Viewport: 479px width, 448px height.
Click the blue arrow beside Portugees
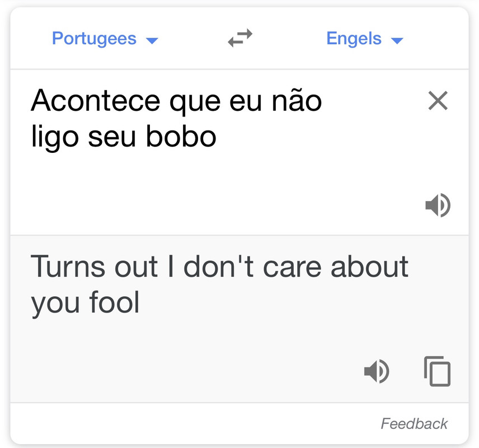(152, 40)
